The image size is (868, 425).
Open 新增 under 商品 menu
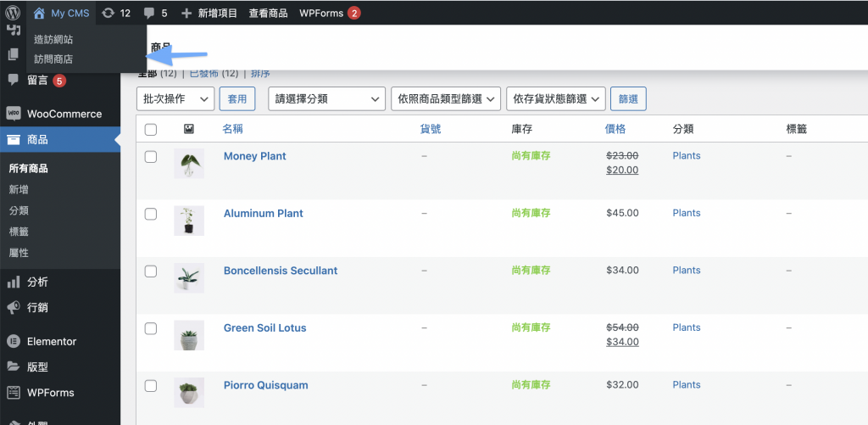pyautogui.click(x=19, y=189)
